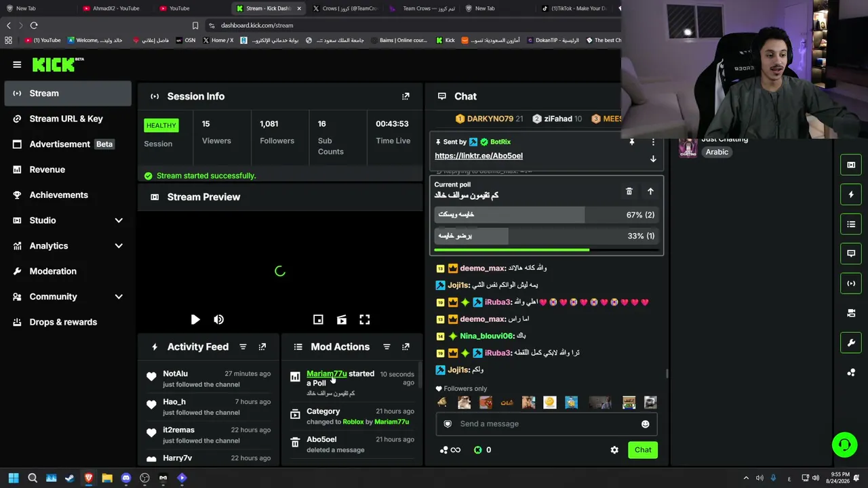Open File Explorer from the taskbar
The height and width of the screenshot is (488, 868).
[x=107, y=478]
